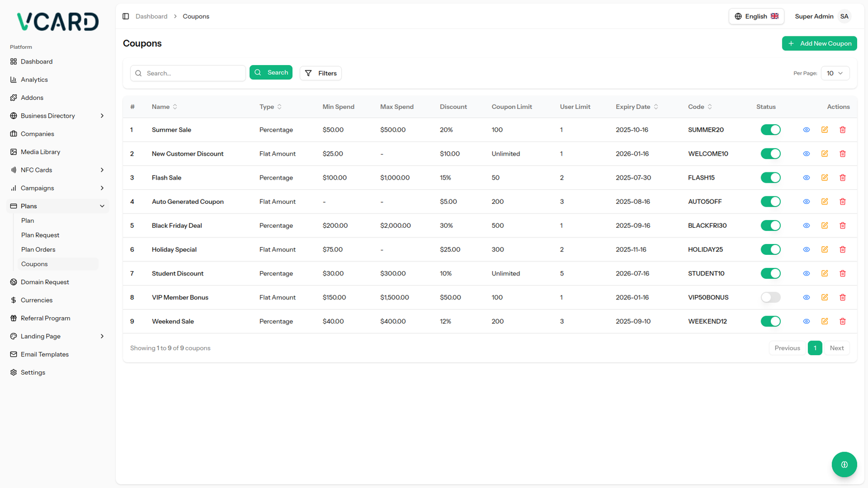This screenshot has height=488, width=868.
Task: Edit the Flash Sale coupon
Action: pos(824,178)
